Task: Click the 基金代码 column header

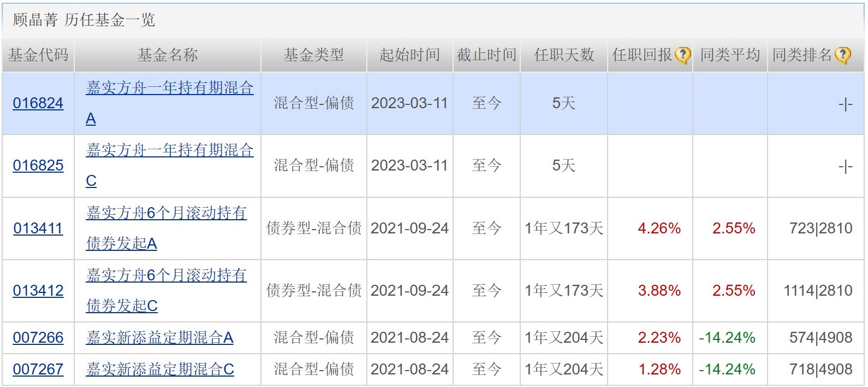Action: pyautogui.click(x=38, y=55)
